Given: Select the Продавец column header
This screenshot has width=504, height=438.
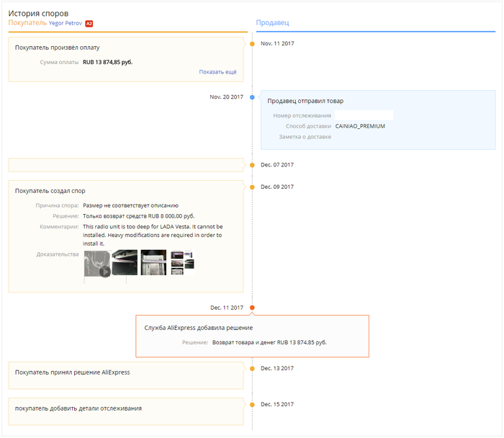Looking at the screenshot, I should (273, 23).
